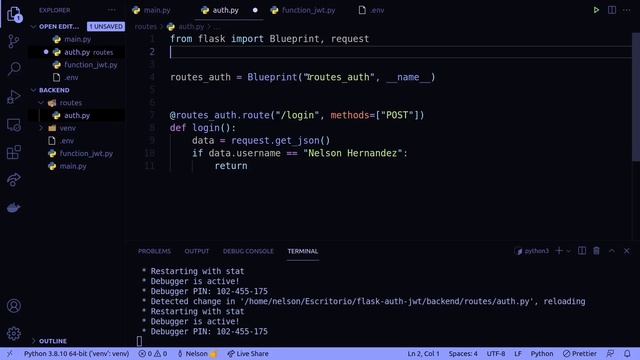Close the terminal panel
Image resolution: width=640 pixels, height=360 pixels.
[627, 251]
